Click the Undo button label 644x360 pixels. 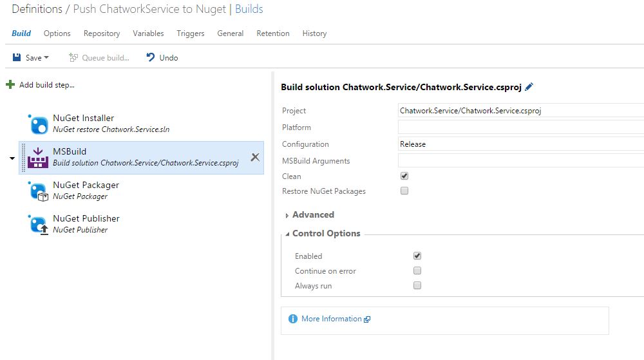coord(169,58)
